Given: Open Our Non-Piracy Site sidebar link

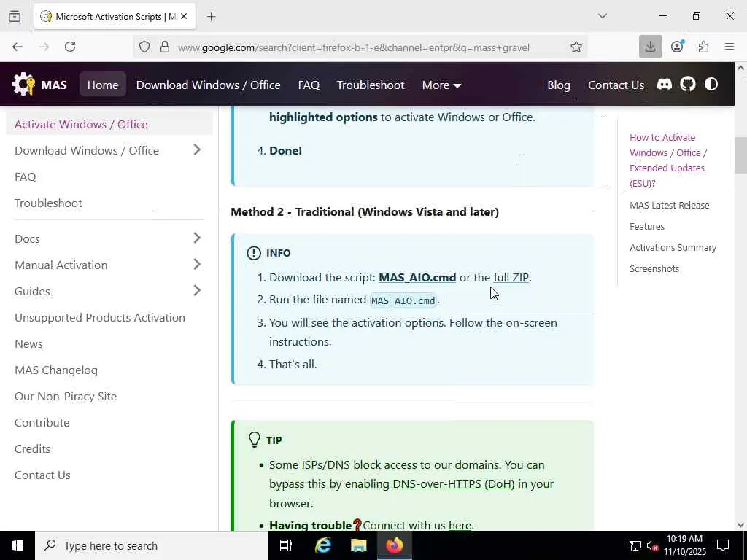Looking at the screenshot, I should click(66, 396).
